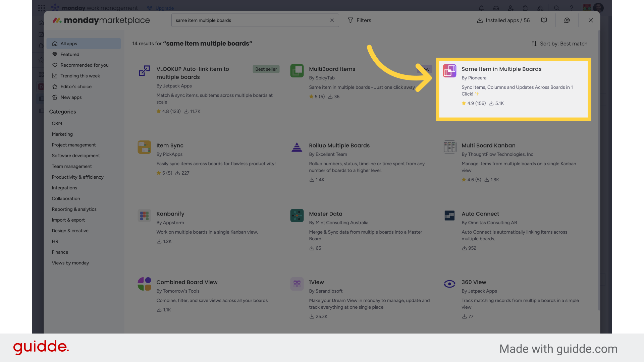Open Multi Board Kanban title
The image size is (644, 362).
coord(488,145)
